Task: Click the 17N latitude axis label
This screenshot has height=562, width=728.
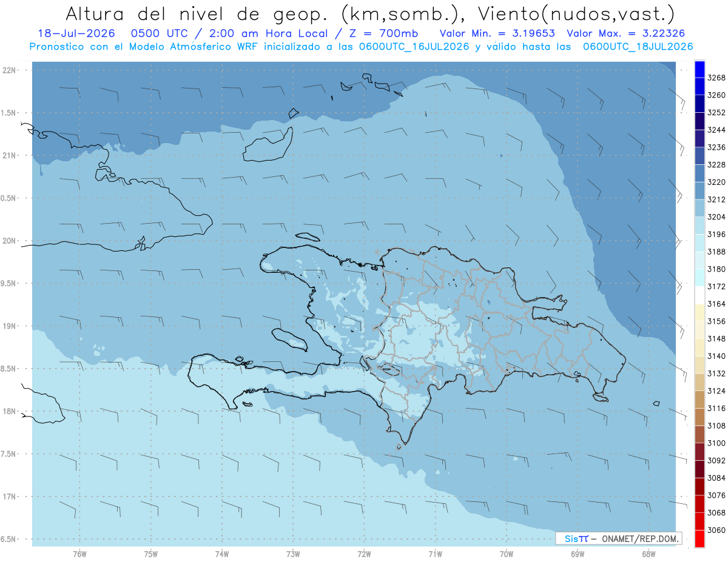Action: click(10, 497)
